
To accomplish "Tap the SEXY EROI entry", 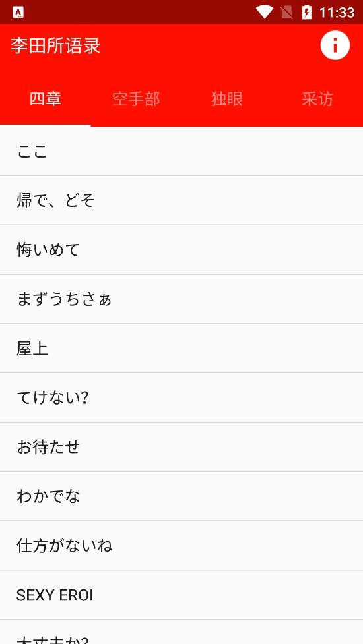I will 181,595.
